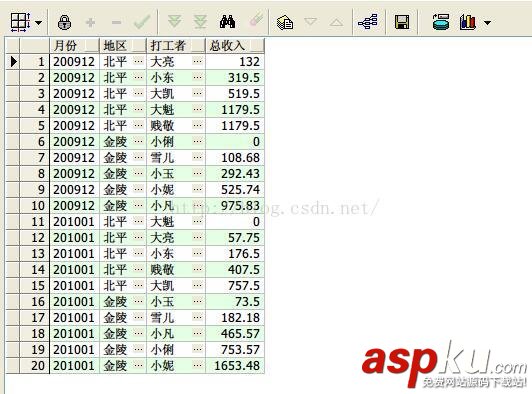Screen dimensions: 532x394
Task: Click the 519.5 cell in row 3
Action: 235,93
